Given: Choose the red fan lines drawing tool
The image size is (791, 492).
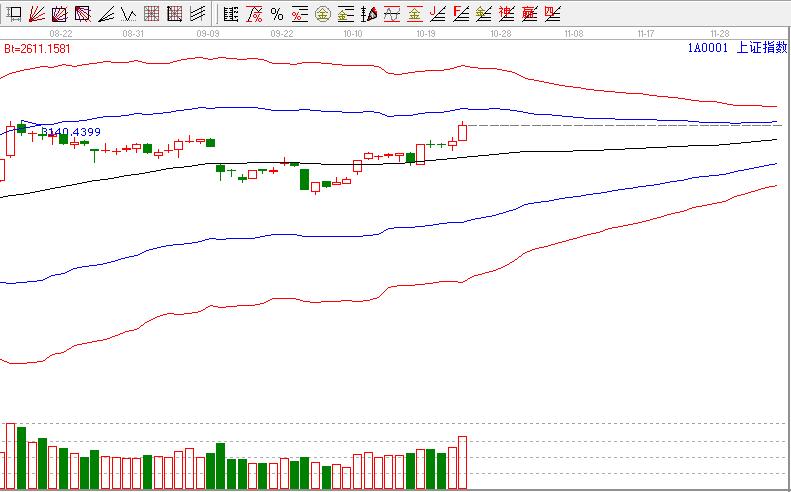Looking at the screenshot, I should pos(37,14).
